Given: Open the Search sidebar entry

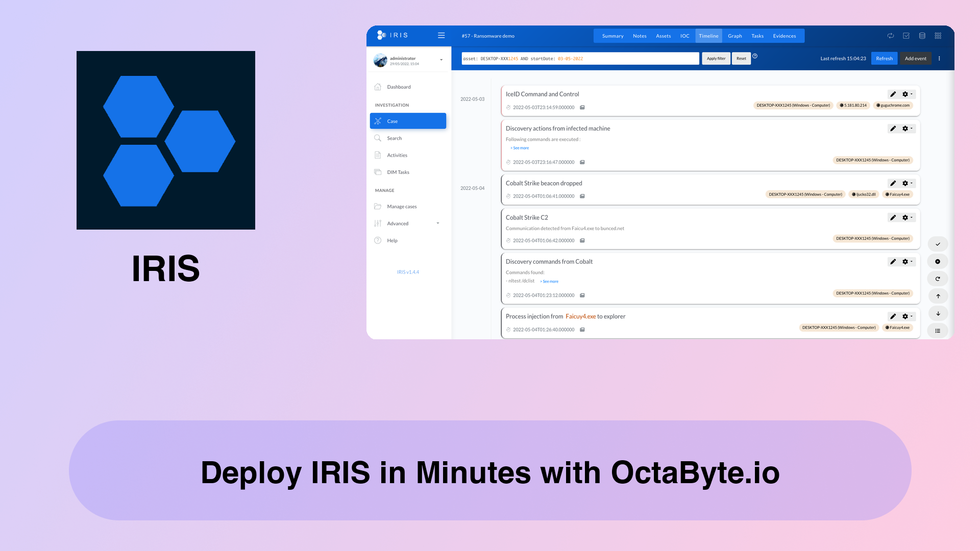Looking at the screenshot, I should [394, 138].
